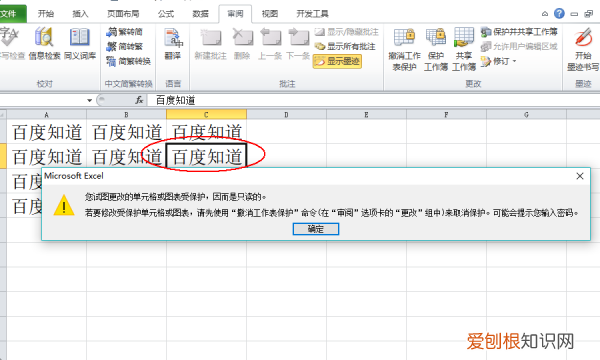The width and height of the screenshot is (600, 360).
Task: Convert simplified to traditional (简转繁)
Action: pyautogui.click(x=124, y=46)
